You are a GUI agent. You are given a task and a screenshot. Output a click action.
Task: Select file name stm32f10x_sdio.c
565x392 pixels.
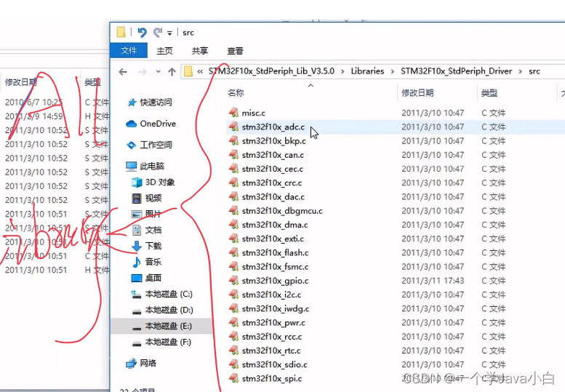274,364
